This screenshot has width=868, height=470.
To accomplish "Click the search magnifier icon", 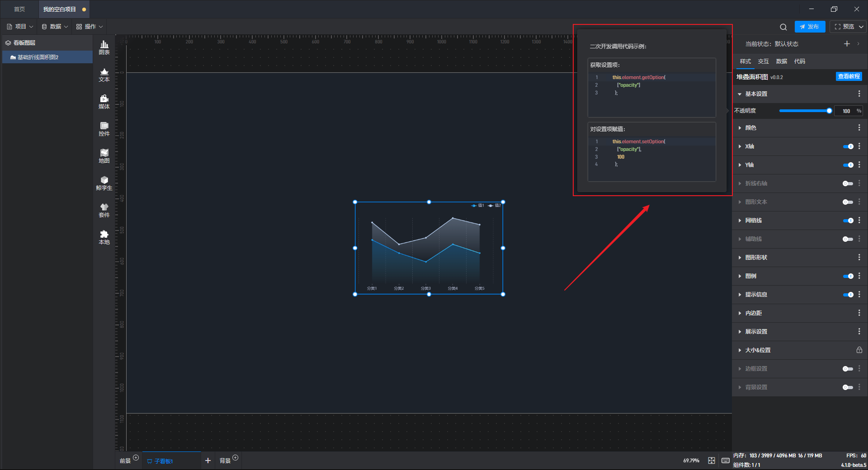I will [783, 27].
